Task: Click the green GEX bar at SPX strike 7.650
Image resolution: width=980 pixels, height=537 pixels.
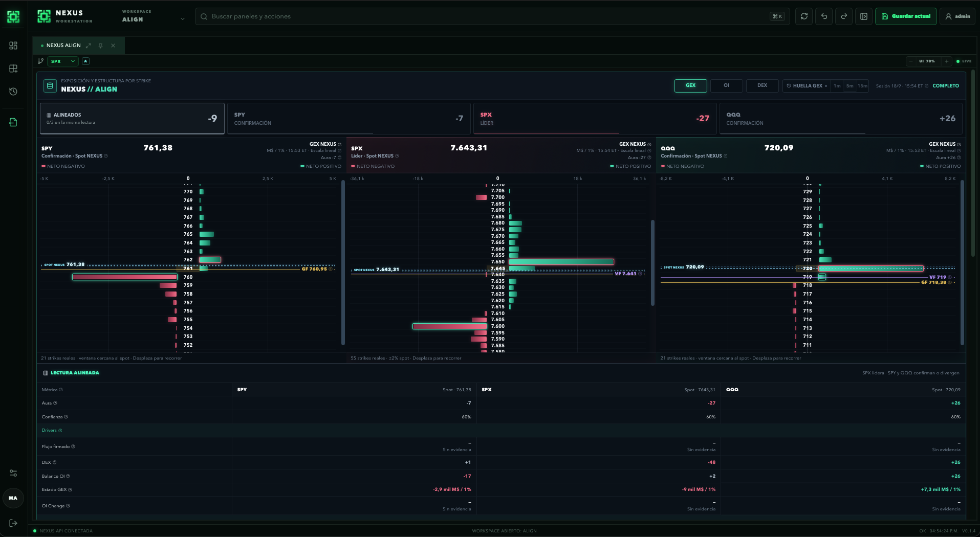Action: (x=561, y=262)
